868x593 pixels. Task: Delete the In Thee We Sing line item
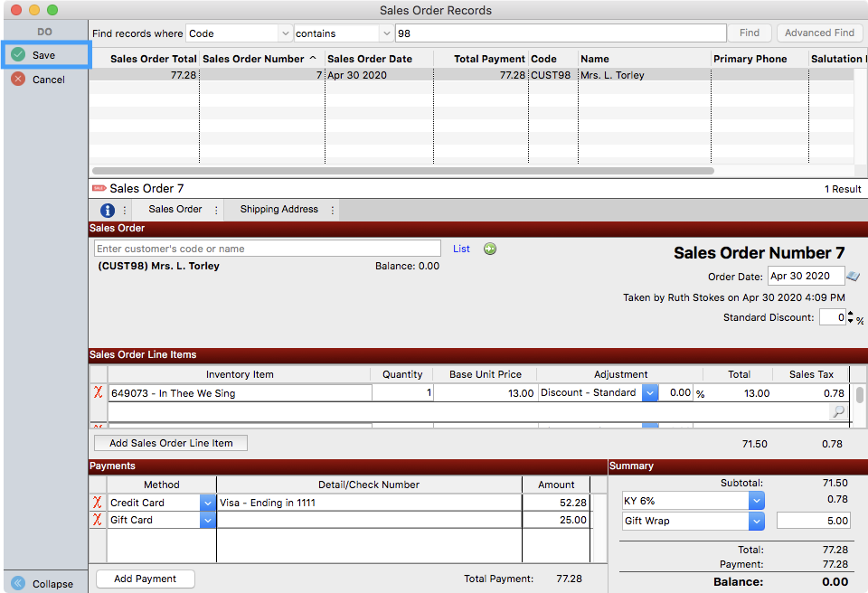pos(99,393)
